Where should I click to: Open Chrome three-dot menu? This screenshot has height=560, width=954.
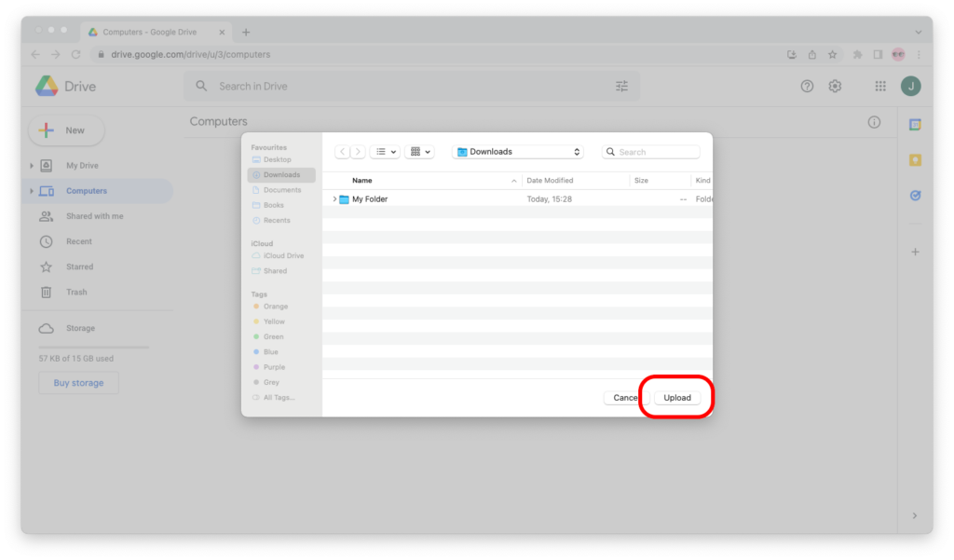(x=919, y=55)
